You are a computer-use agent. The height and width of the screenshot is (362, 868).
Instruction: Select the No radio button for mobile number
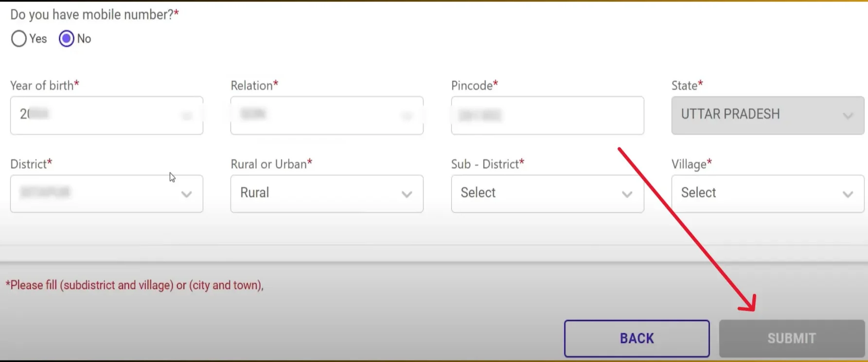[67, 39]
